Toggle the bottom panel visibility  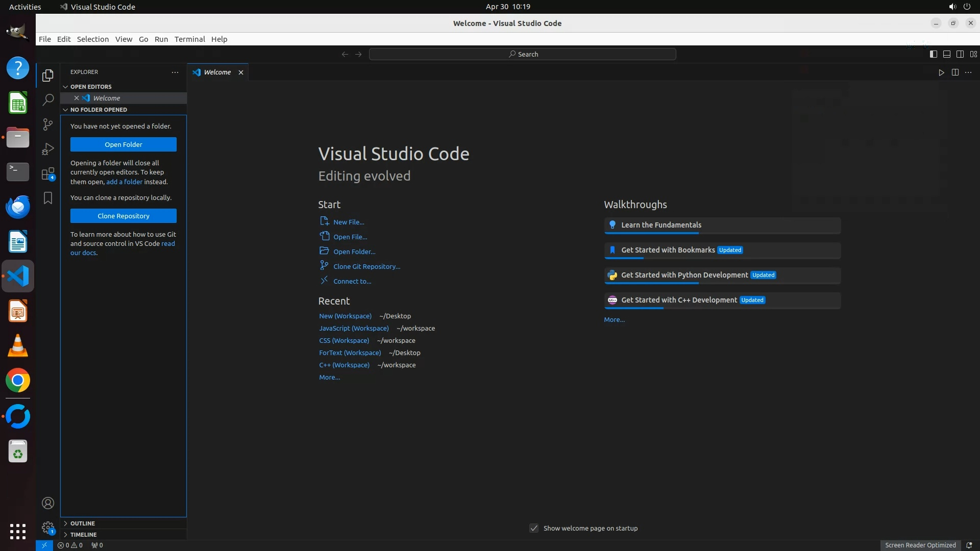(x=946, y=54)
